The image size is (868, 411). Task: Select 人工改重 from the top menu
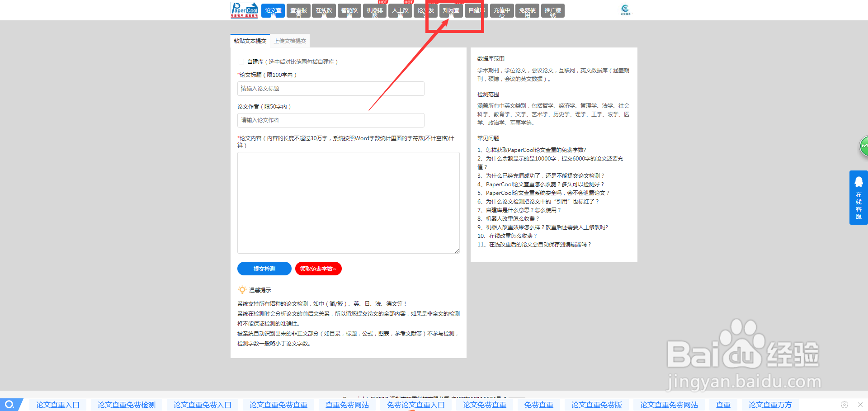coord(400,10)
